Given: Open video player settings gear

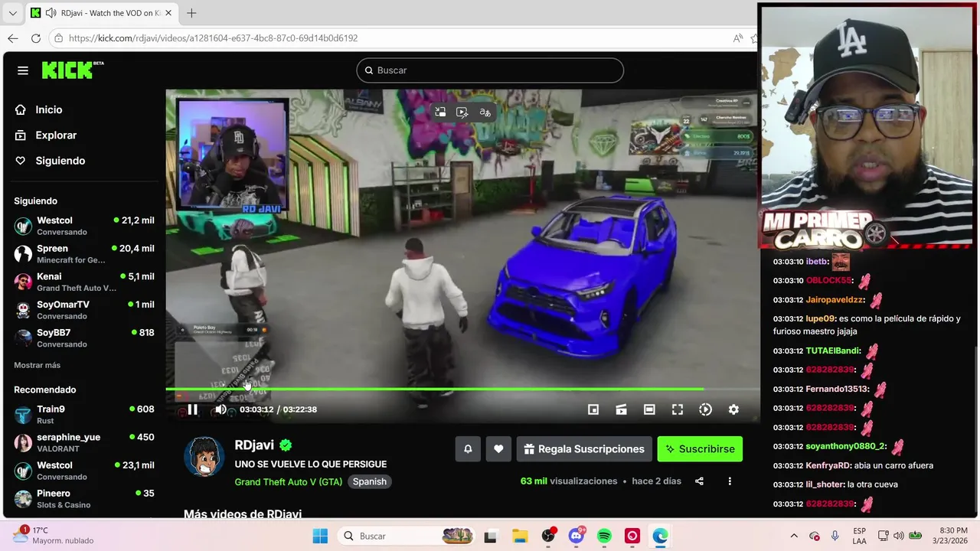Looking at the screenshot, I should 733,409.
